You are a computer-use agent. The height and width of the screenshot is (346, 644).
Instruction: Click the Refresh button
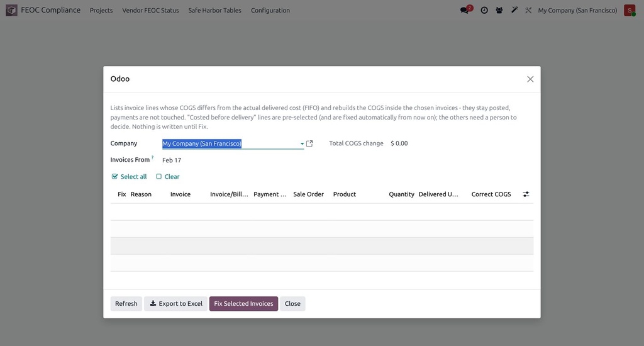point(126,304)
